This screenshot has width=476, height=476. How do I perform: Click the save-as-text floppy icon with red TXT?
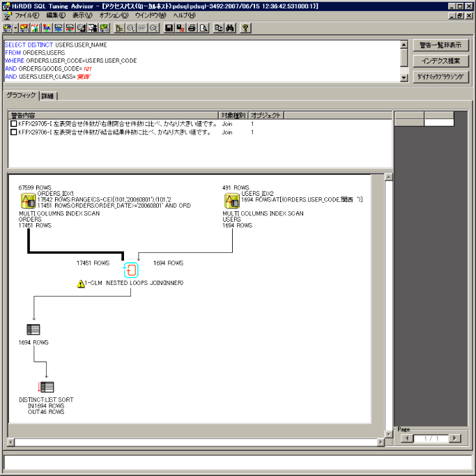tap(181, 29)
